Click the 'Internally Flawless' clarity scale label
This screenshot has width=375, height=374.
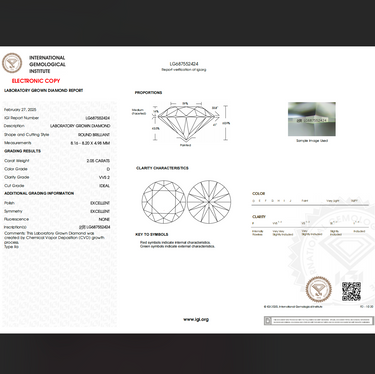pos(258,233)
